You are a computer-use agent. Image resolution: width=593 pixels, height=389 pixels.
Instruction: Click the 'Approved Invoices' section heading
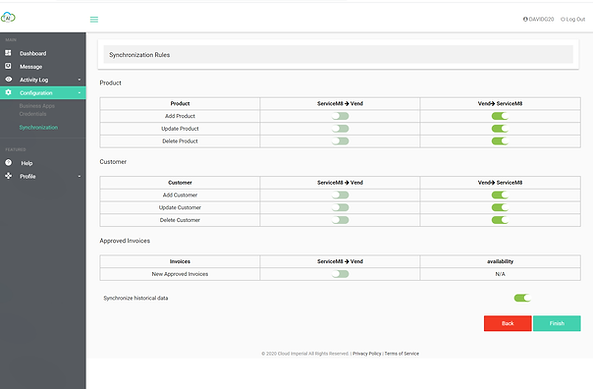[124, 241]
